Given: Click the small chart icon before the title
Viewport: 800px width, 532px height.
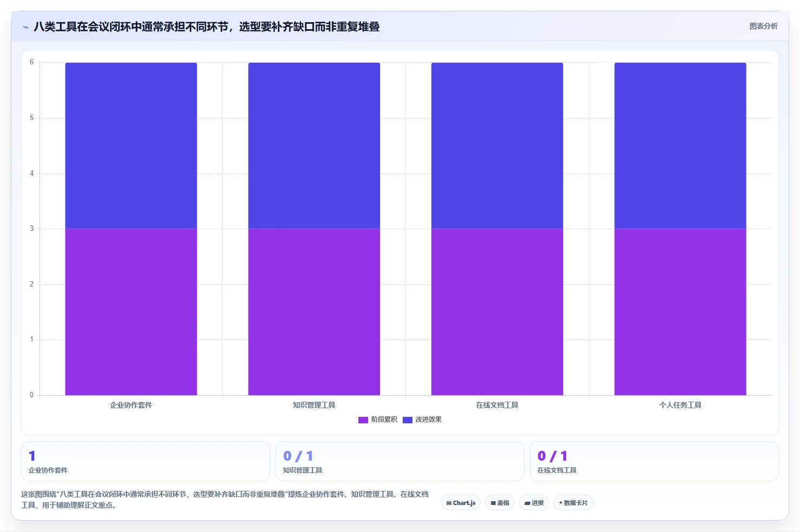Looking at the screenshot, I should (25, 27).
